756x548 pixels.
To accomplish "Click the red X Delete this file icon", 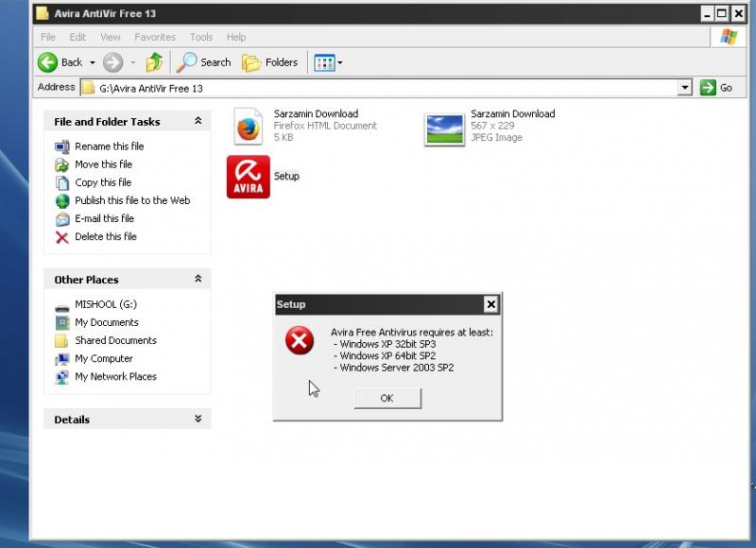I will [x=62, y=237].
